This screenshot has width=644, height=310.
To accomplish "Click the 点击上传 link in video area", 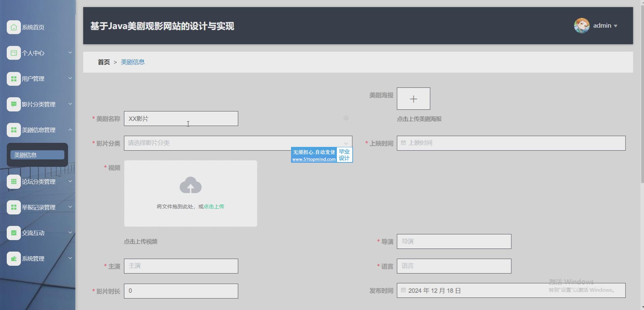I will click(x=214, y=207).
